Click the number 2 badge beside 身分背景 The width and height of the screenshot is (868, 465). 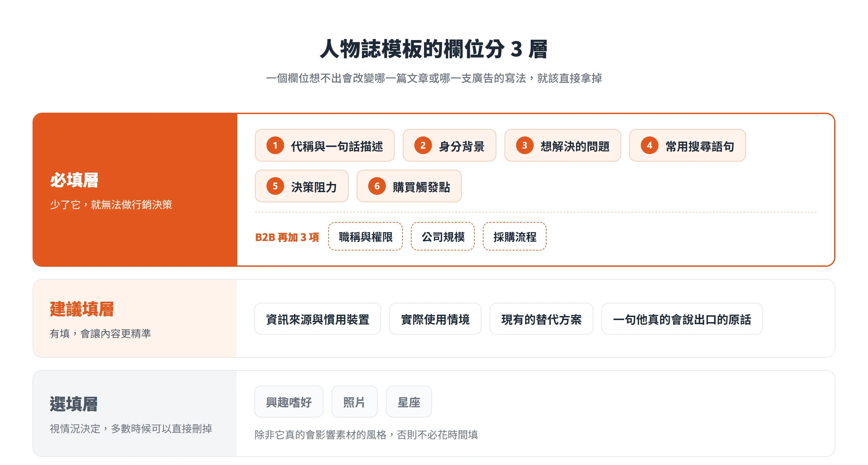tap(423, 146)
